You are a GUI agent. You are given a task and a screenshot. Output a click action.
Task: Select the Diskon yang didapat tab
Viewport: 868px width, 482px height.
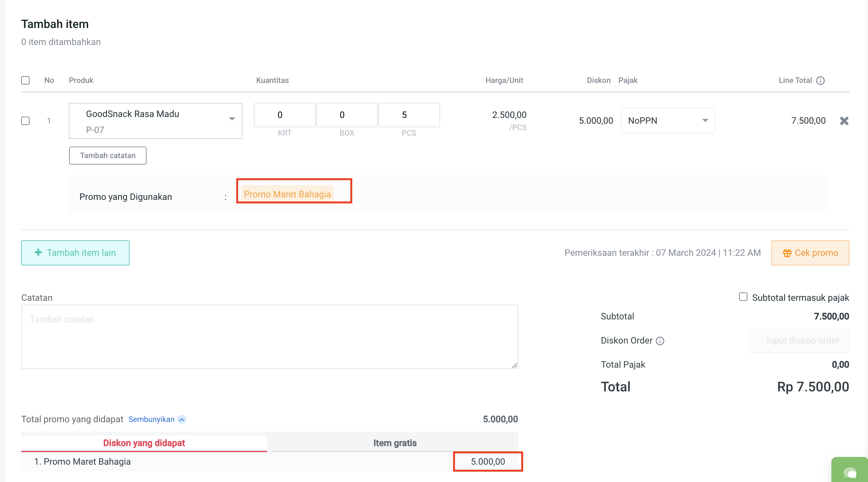coord(144,443)
